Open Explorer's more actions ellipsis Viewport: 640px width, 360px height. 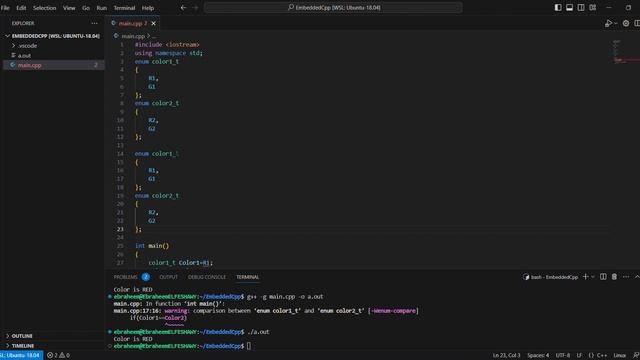[x=94, y=23]
